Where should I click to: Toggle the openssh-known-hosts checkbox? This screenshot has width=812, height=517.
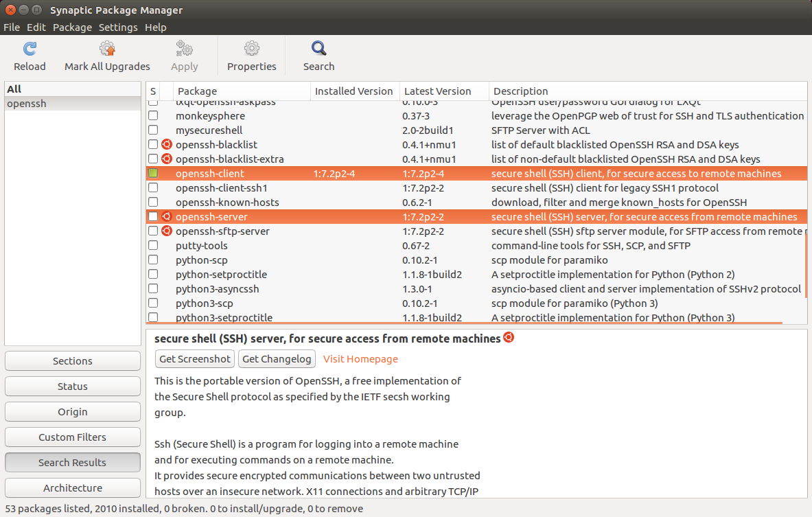pyautogui.click(x=152, y=202)
